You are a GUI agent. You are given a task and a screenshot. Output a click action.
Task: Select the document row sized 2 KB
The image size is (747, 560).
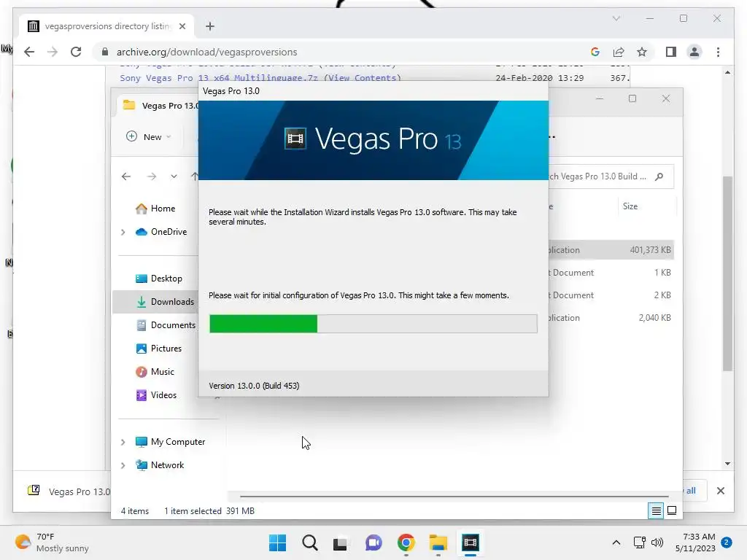[x=611, y=295]
